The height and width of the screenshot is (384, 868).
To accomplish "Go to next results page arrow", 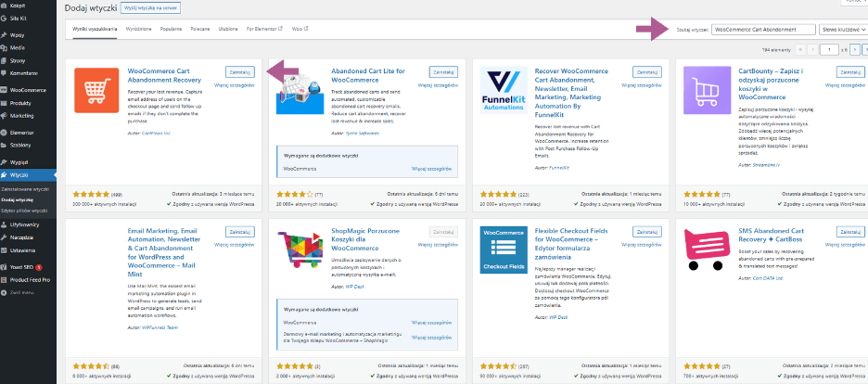I will coord(855,50).
